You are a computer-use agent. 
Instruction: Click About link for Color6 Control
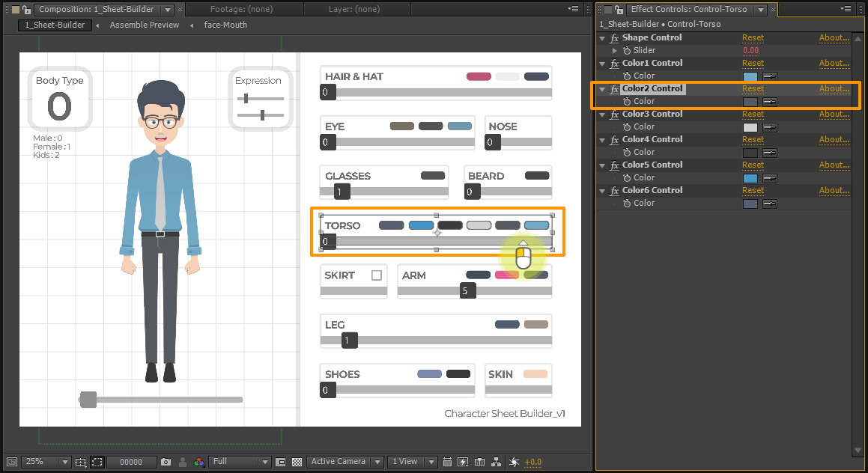(x=834, y=190)
